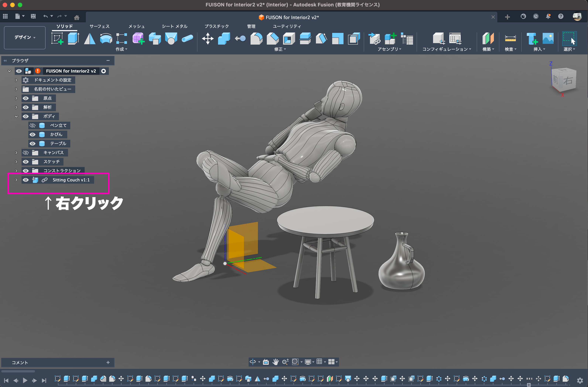Open the シート メタル tab

[x=174, y=26]
